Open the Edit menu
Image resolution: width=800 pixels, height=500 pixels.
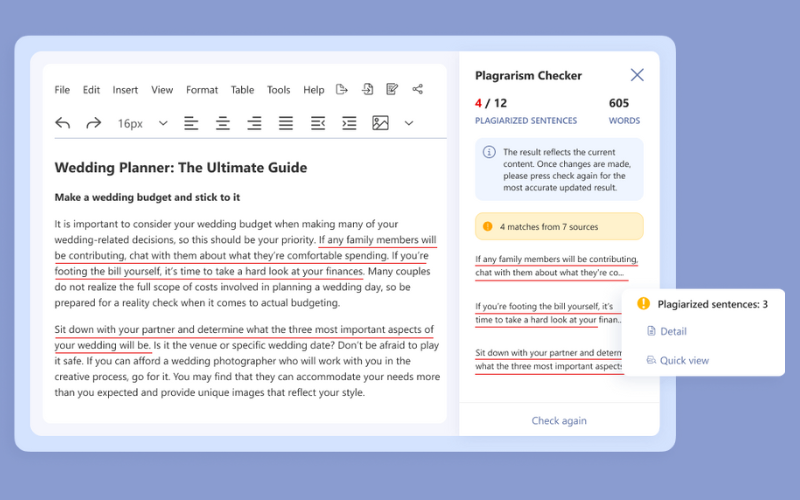click(x=91, y=90)
